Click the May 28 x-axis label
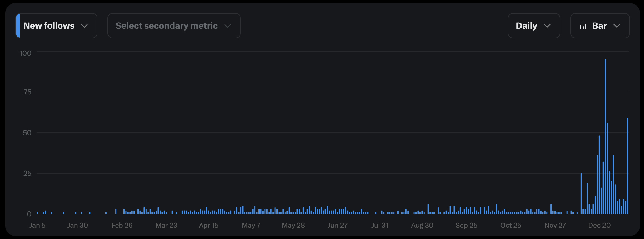 click(x=293, y=225)
